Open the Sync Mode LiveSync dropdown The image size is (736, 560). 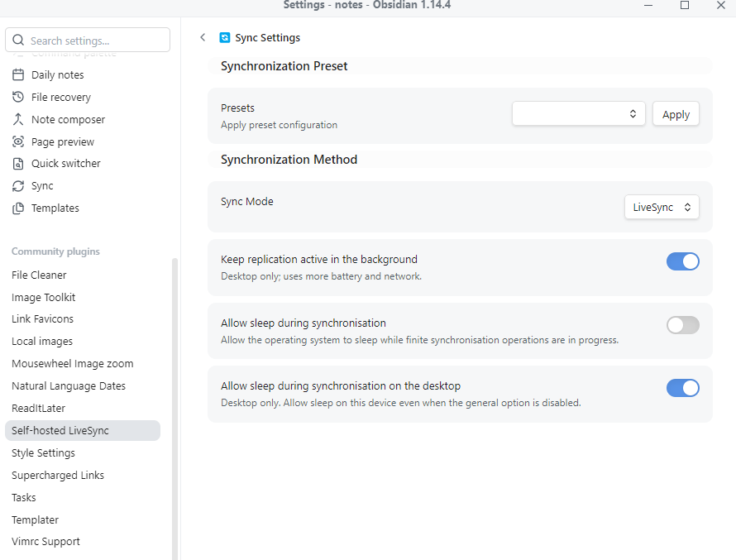point(662,207)
